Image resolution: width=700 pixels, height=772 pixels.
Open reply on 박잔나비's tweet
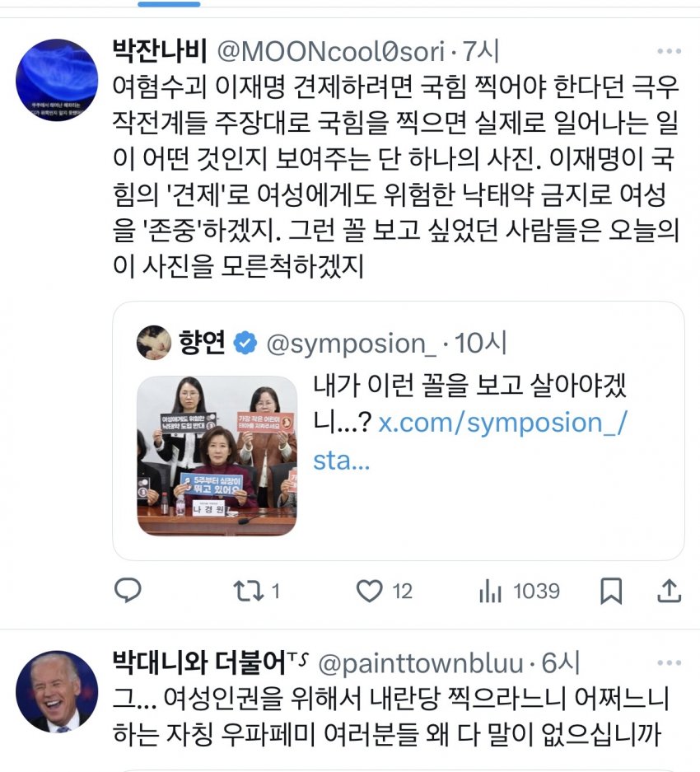[x=128, y=590]
